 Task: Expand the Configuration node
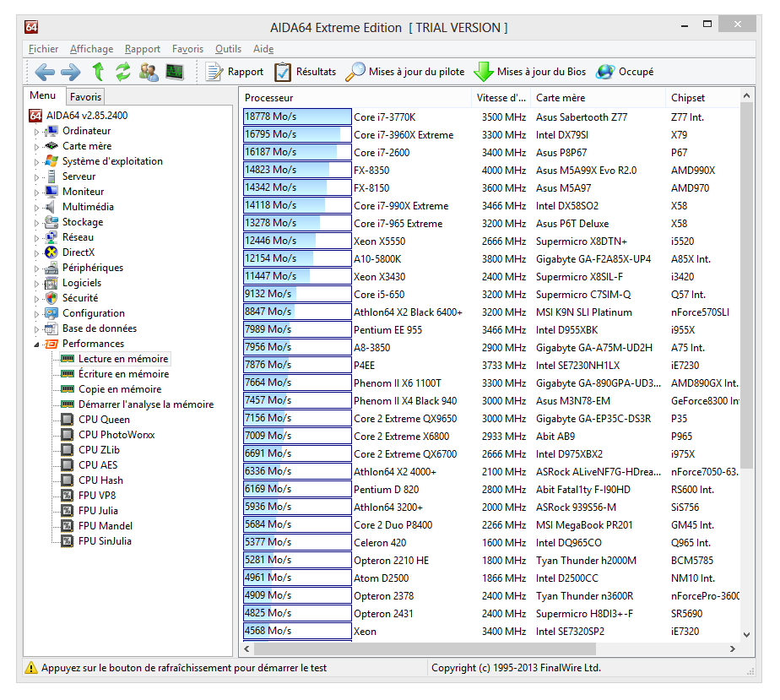[x=36, y=314]
